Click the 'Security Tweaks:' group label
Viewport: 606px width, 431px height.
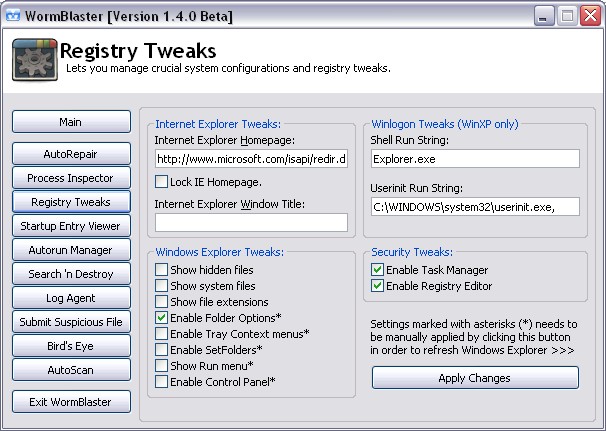412,252
